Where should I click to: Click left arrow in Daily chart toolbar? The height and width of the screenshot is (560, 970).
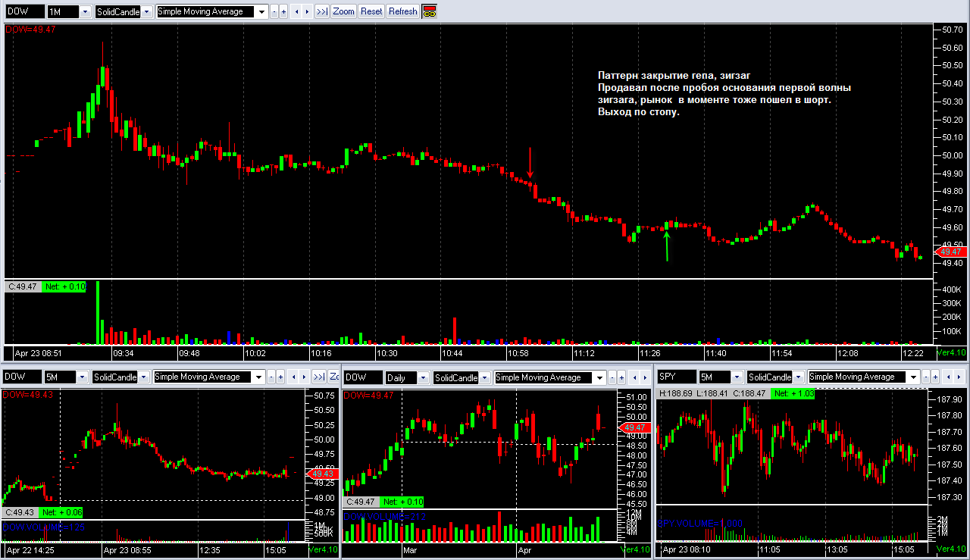click(634, 377)
